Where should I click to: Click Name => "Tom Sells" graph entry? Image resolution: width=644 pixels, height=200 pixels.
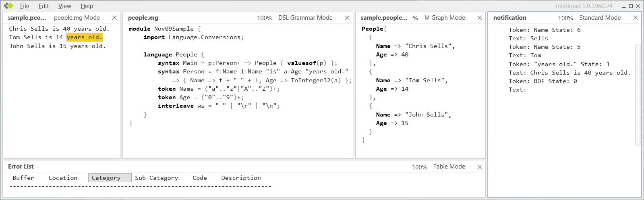click(x=412, y=80)
